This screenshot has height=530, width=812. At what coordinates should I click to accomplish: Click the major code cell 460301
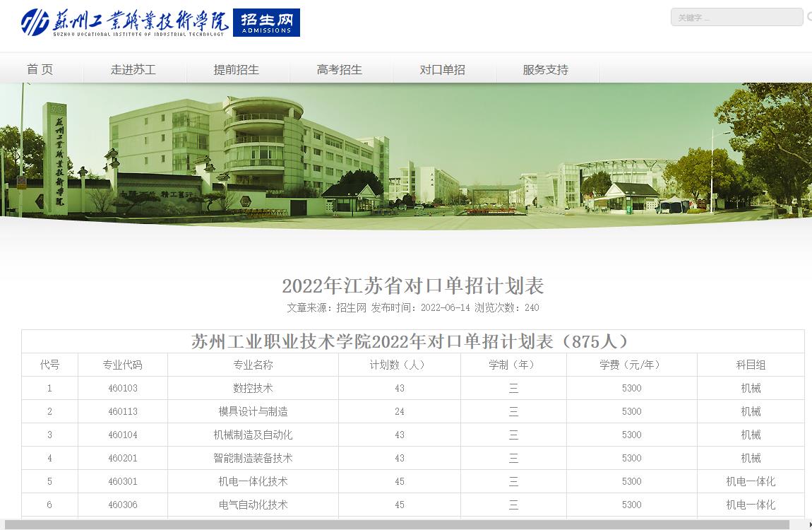coord(123,481)
